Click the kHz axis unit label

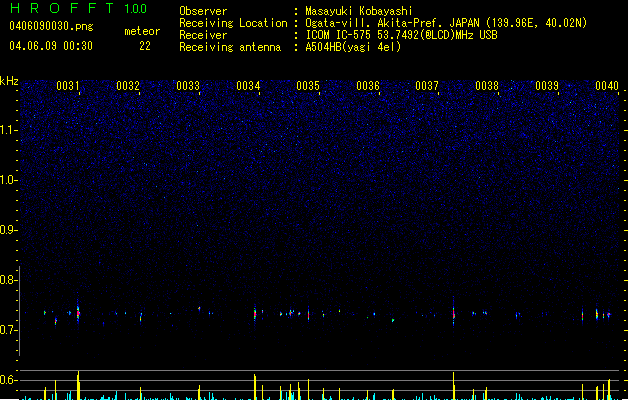click(x=9, y=81)
